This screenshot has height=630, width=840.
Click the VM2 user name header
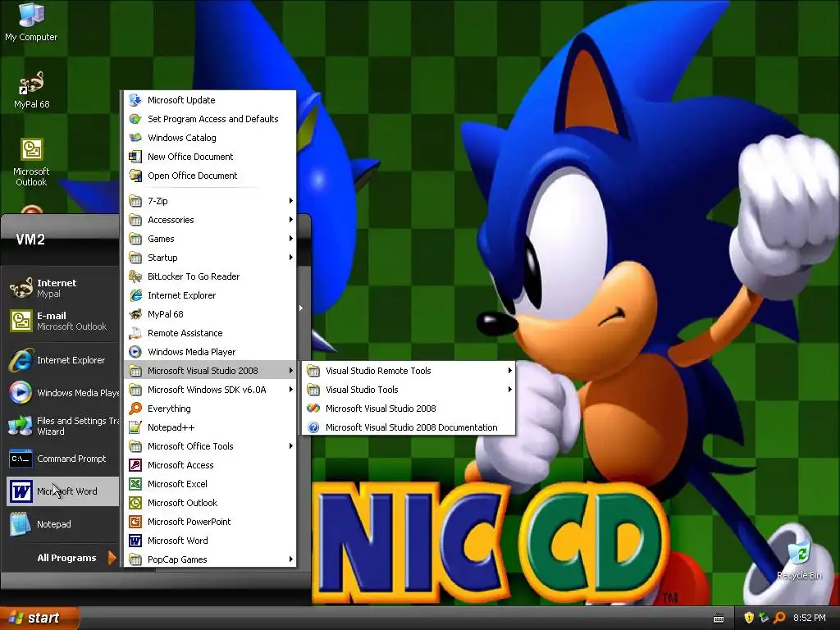[x=30, y=239]
